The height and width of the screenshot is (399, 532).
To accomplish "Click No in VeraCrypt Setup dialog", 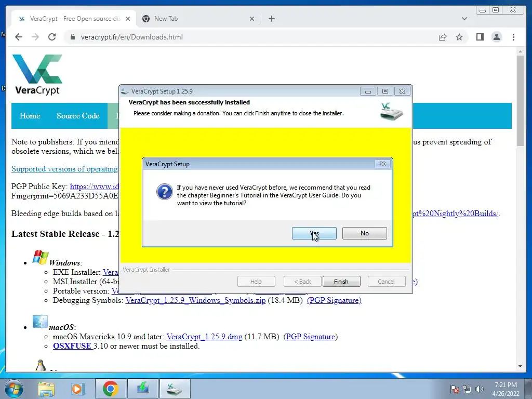I will click(364, 233).
